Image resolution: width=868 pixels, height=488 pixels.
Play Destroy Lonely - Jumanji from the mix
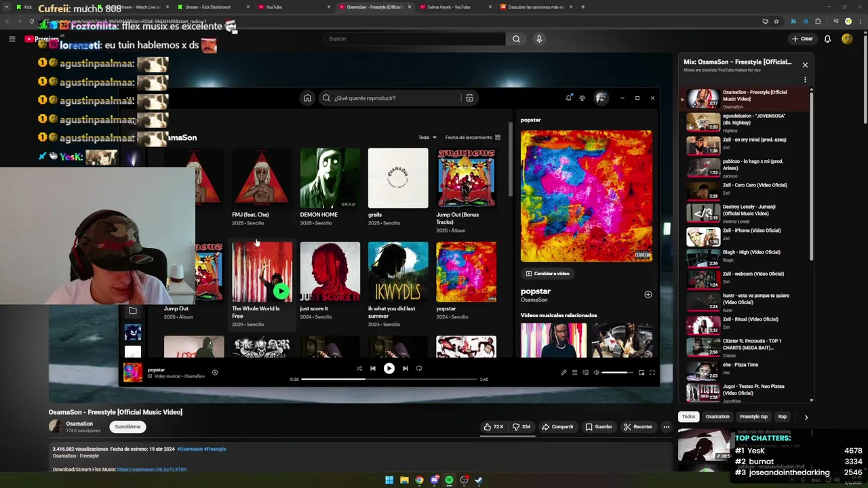tap(746, 213)
